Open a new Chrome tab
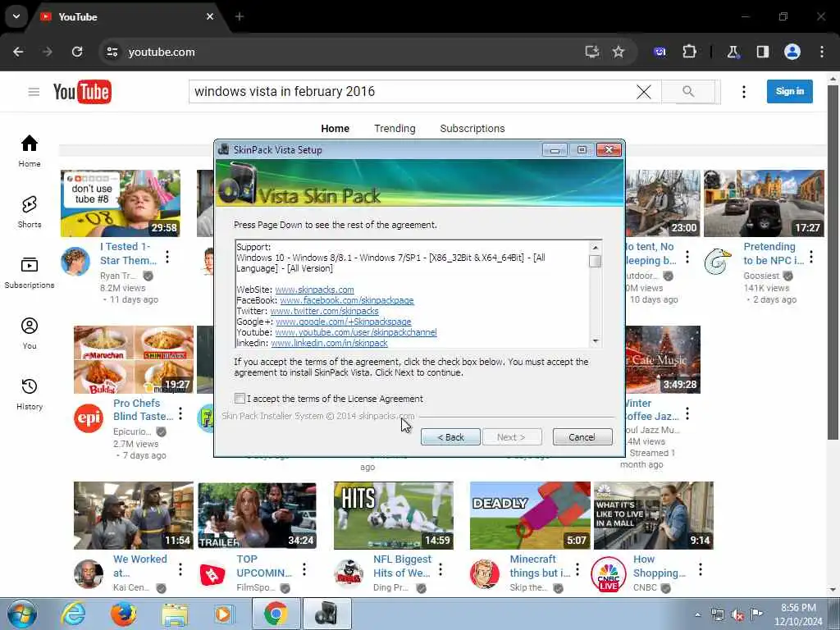The width and height of the screenshot is (840, 630). pos(240,16)
